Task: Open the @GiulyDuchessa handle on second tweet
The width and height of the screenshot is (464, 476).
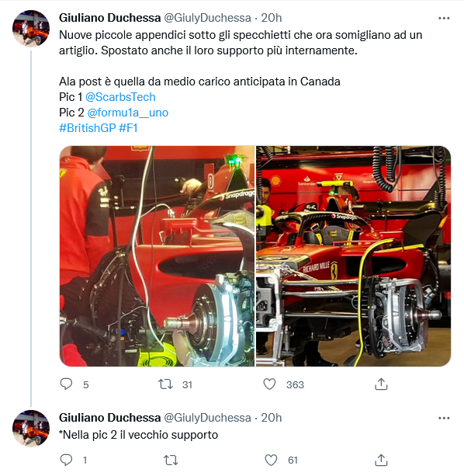Action: pyautogui.click(x=207, y=418)
